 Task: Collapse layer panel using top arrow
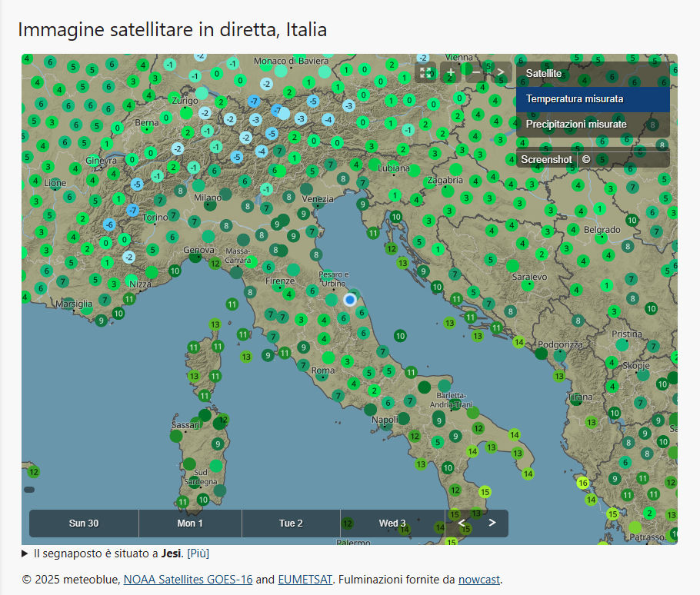pos(501,72)
